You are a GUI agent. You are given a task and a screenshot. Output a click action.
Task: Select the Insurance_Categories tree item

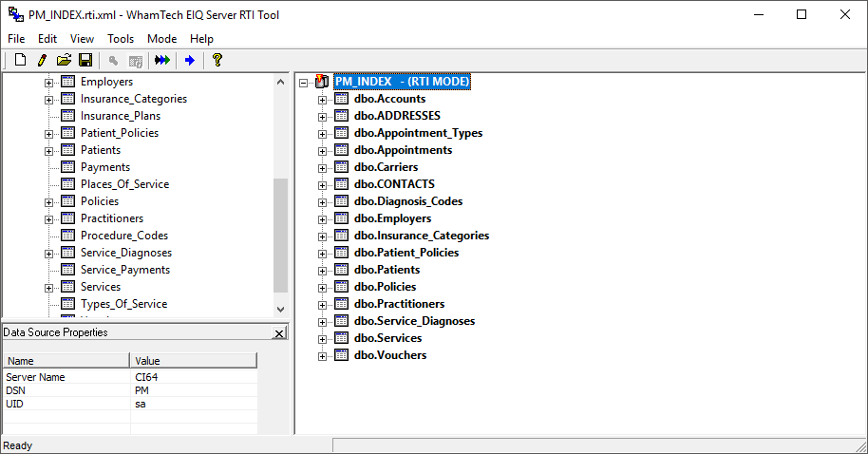[x=134, y=99]
